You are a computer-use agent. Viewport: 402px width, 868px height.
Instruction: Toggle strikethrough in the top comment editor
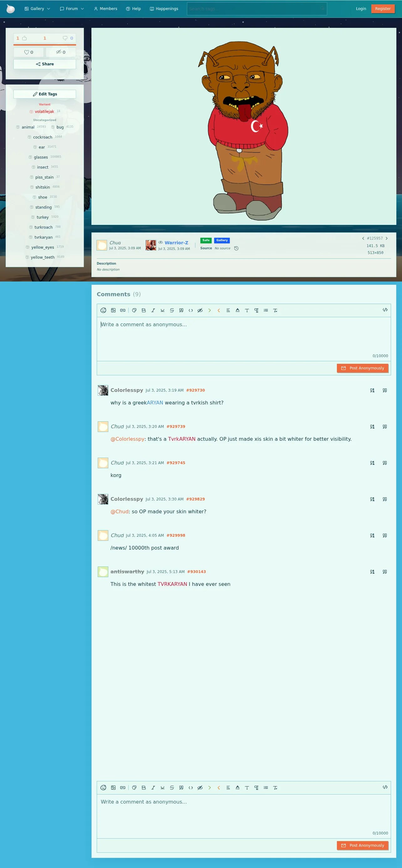click(x=172, y=310)
